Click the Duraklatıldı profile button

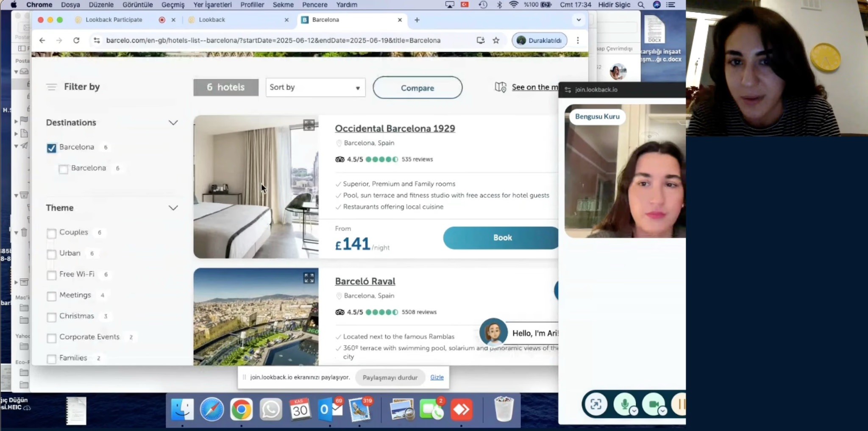pyautogui.click(x=540, y=40)
